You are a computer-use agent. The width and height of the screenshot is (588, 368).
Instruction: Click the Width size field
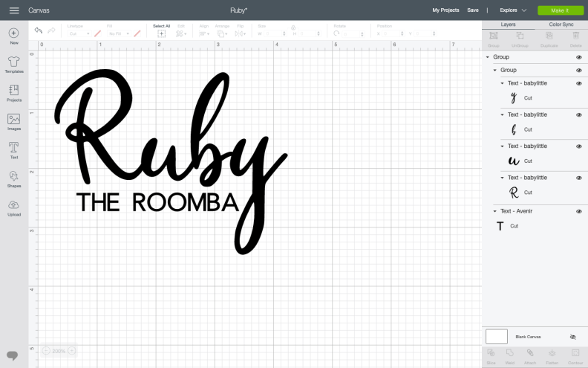point(275,33)
